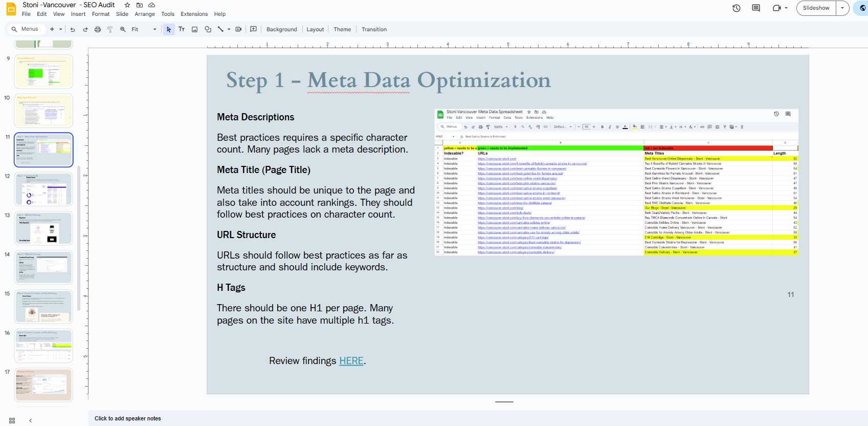Start the Slideshow
The width and height of the screenshot is (868, 426).
point(816,8)
